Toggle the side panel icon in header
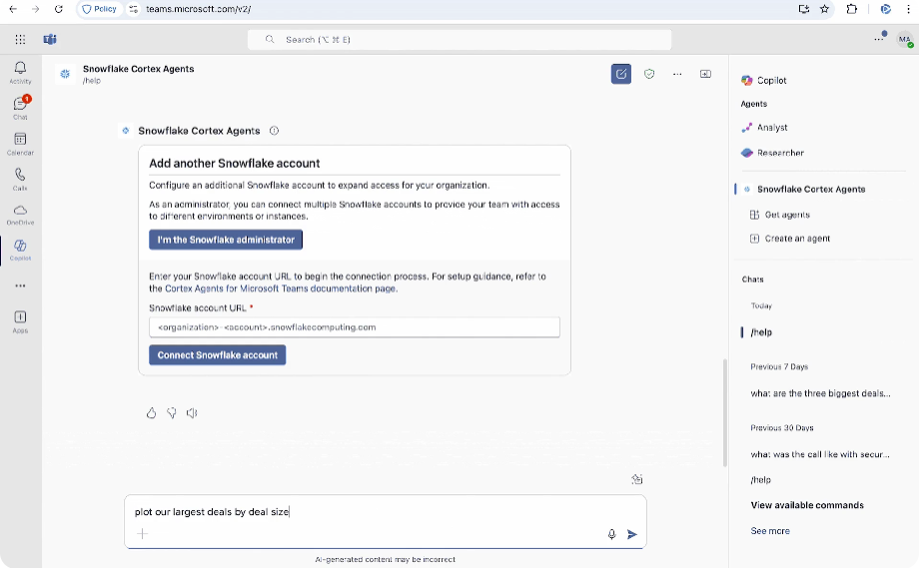This screenshot has width=924, height=568. (705, 74)
